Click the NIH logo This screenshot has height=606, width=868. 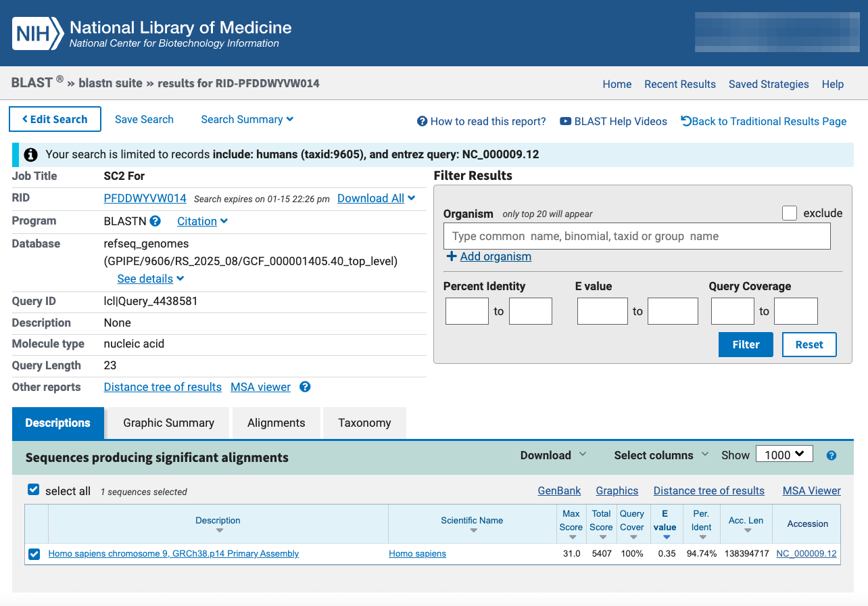click(38, 34)
